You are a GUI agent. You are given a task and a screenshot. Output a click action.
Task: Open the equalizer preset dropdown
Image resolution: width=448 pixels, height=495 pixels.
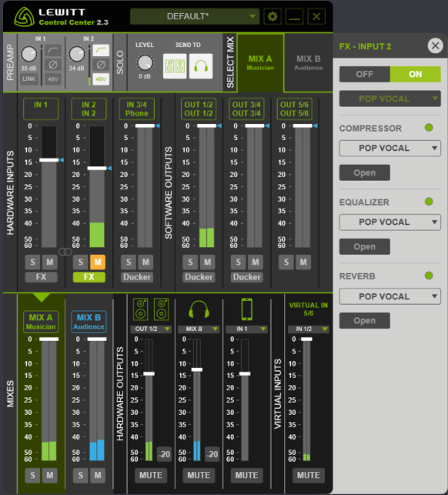click(390, 222)
